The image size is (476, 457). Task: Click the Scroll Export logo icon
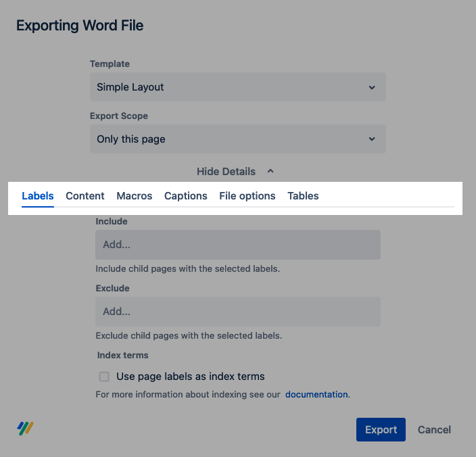[x=25, y=428]
